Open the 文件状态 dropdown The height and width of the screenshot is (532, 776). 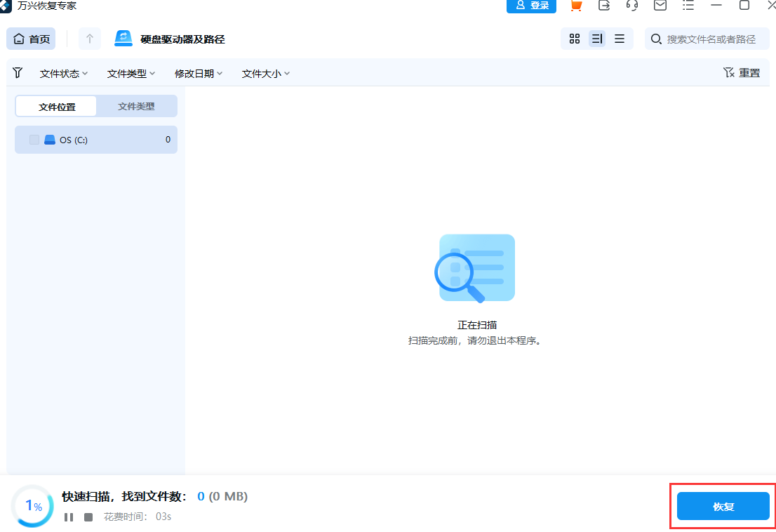click(x=63, y=73)
